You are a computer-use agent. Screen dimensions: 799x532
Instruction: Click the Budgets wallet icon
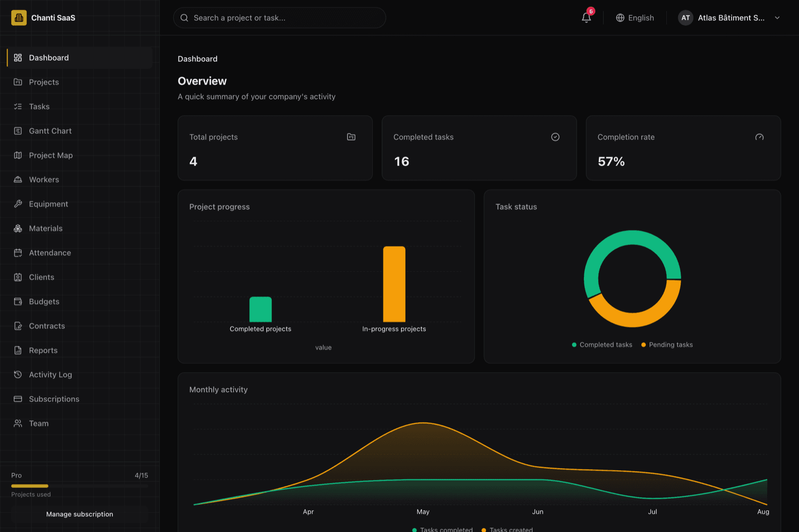18,302
